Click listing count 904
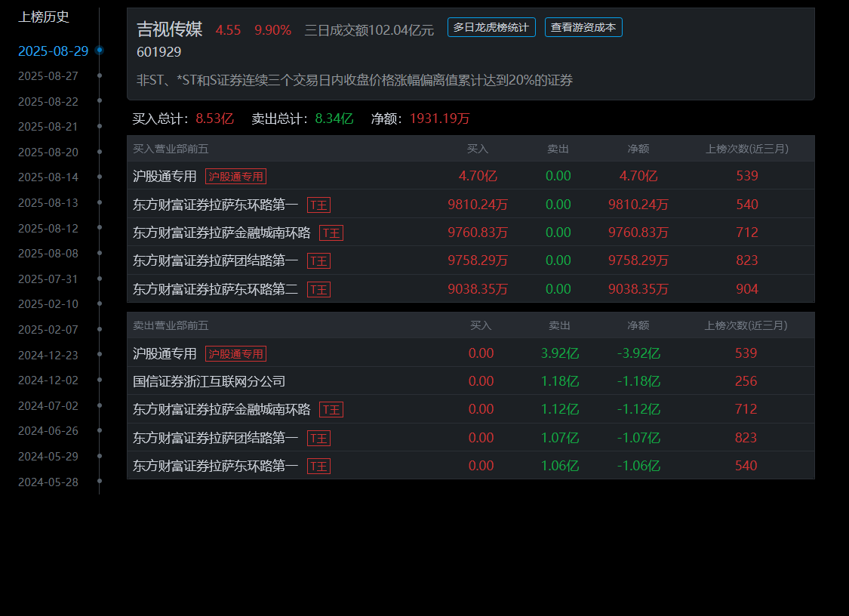The width and height of the screenshot is (849, 616). [746, 289]
